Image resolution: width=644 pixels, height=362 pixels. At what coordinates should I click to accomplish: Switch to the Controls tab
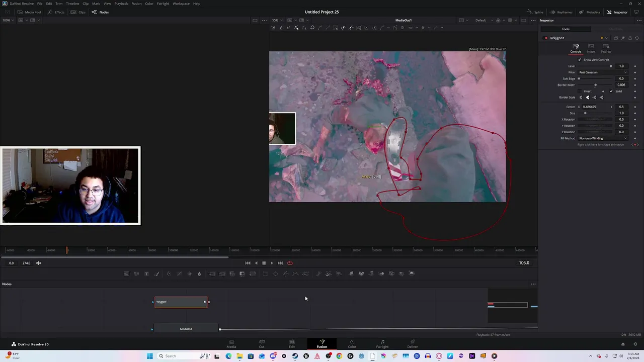(x=576, y=48)
